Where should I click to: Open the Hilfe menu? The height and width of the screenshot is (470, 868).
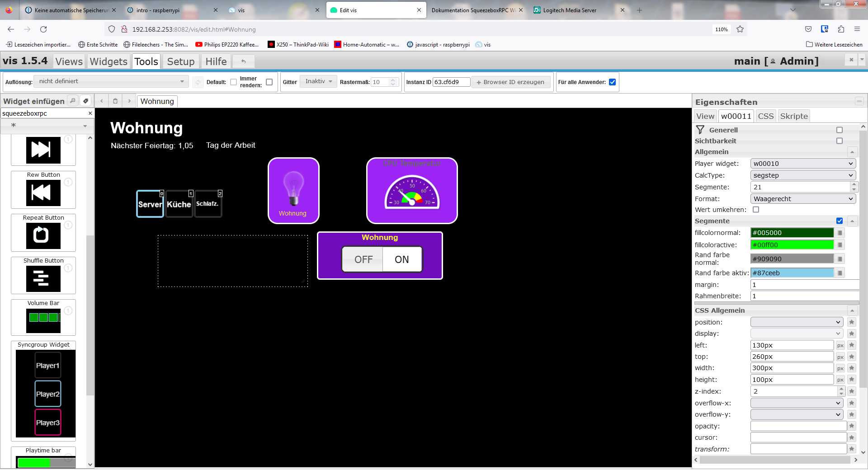pyautogui.click(x=216, y=61)
